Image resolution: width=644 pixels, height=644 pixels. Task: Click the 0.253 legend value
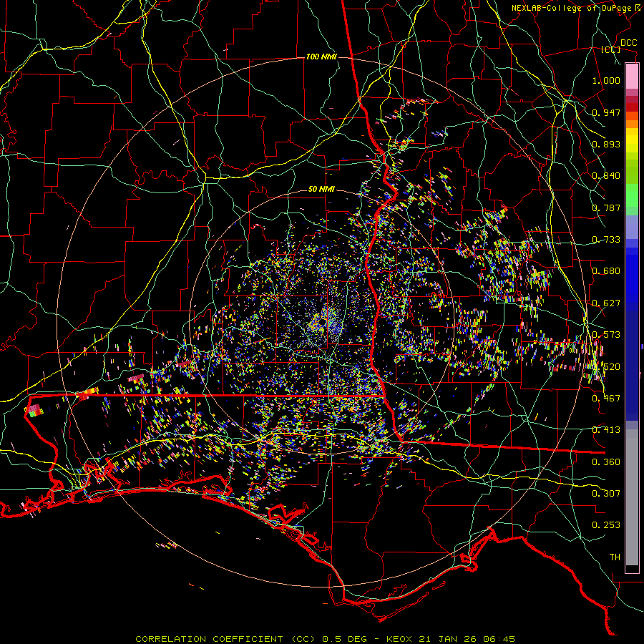click(606, 525)
